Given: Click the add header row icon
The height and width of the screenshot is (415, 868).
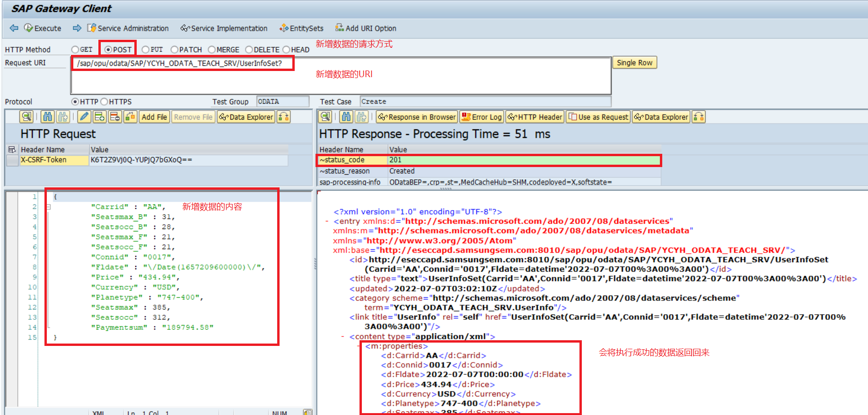Looking at the screenshot, I should point(99,117).
